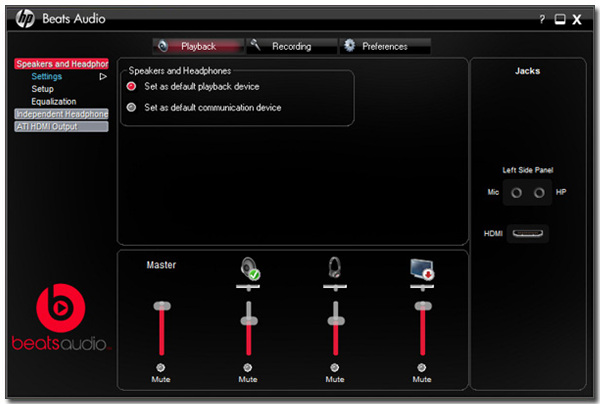
Task: Click the HP headphone jack icon
Action: 539,193
